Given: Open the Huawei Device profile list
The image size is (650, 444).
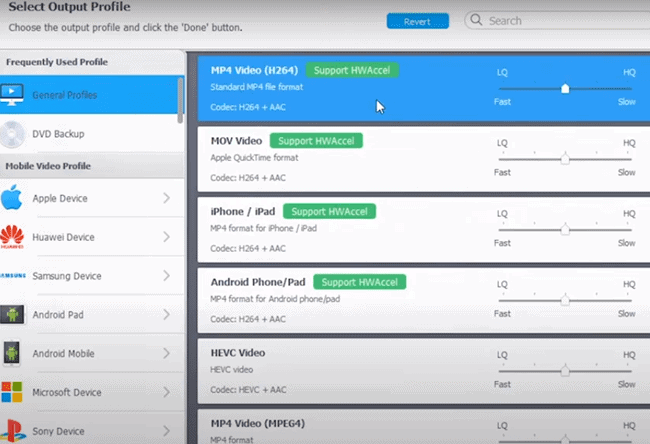Looking at the screenshot, I should [x=92, y=237].
